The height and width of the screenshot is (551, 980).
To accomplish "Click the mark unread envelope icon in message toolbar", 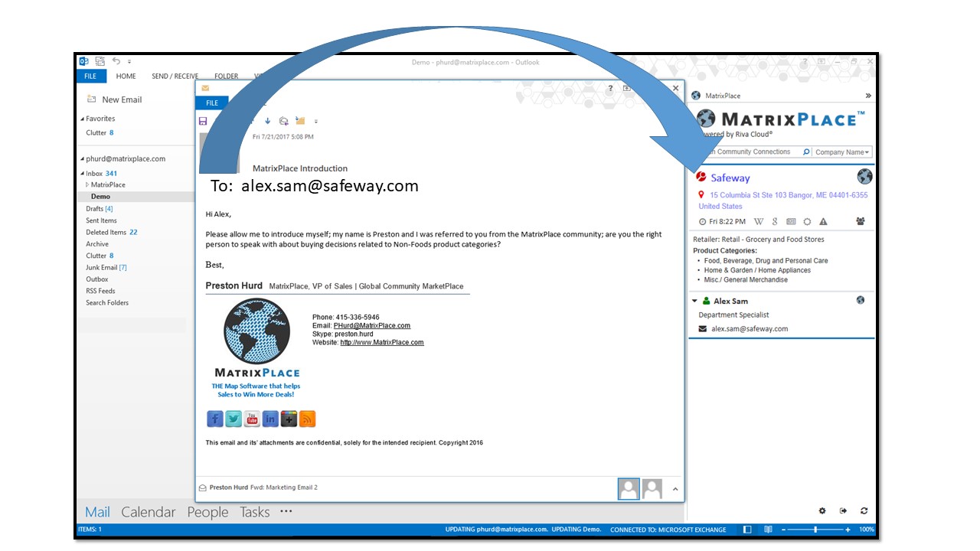I will [x=283, y=121].
